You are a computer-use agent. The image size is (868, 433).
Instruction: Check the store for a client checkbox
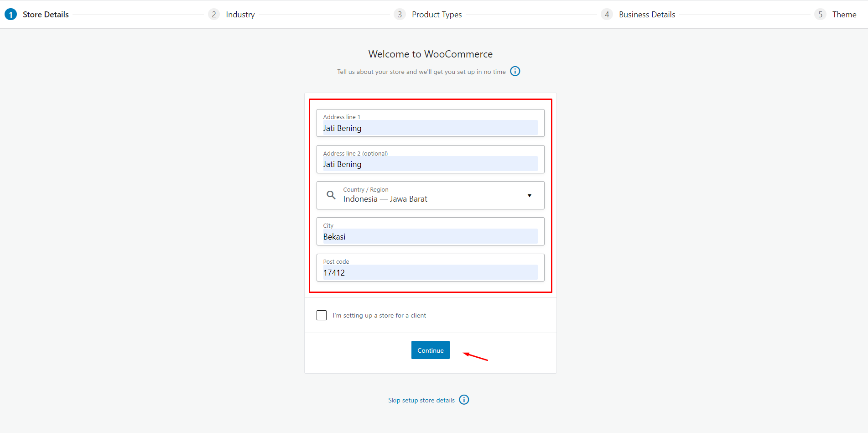(322, 315)
